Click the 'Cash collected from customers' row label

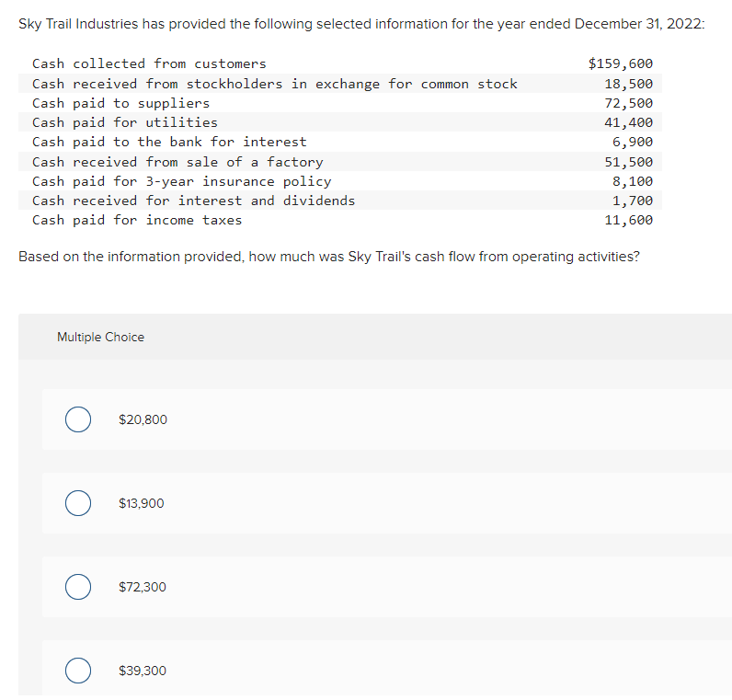[x=149, y=63]
